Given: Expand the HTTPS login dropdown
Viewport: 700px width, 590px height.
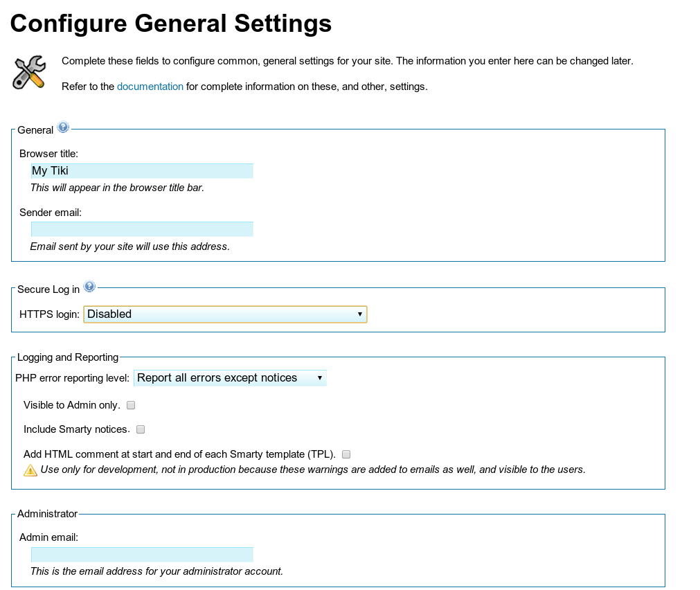Looking at the screenshot, I should [x=225, y=314].
